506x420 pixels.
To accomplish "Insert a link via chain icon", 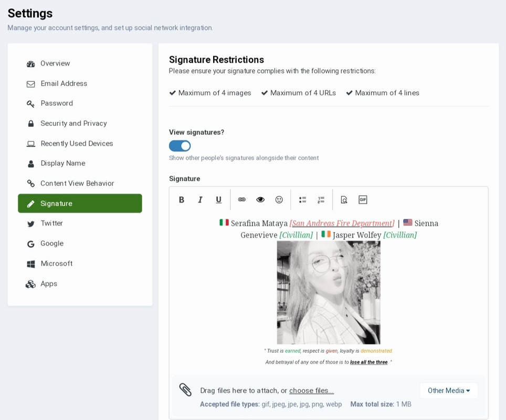I will pyautogui.click(x=241, y=200).
